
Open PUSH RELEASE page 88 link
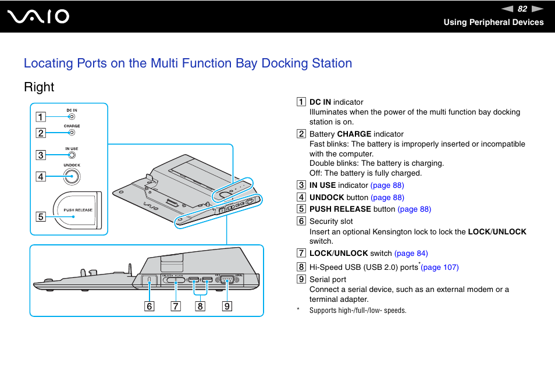pos(414,209)
